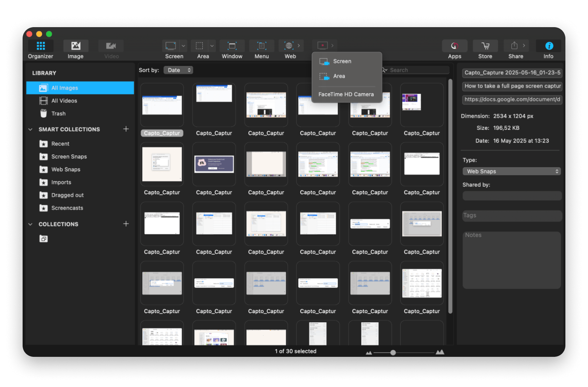Image resolution: width=588 pixels, height=387 pixels.
Task: Open the Apps toolbar icon
Action: click(x=455, y=46)
